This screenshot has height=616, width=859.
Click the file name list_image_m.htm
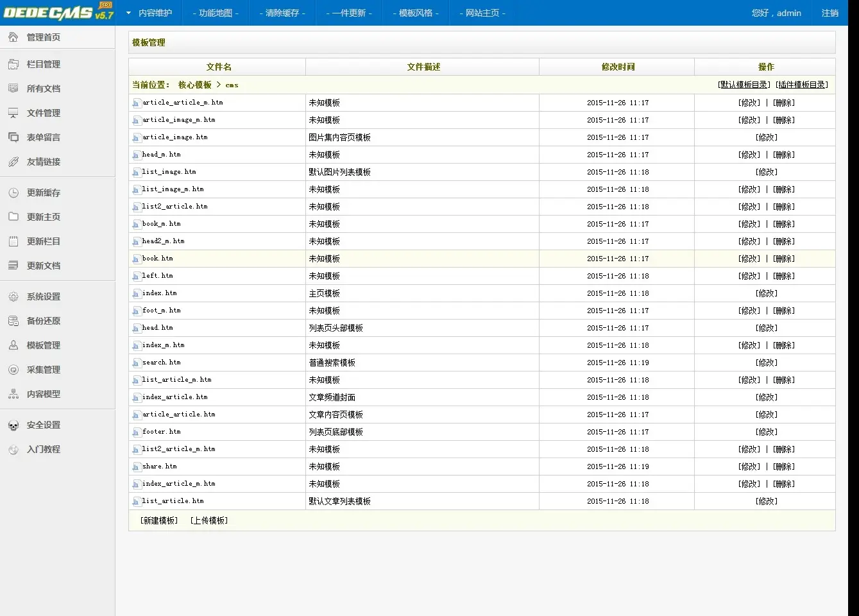pyautogui.click(x=173, y=189)
